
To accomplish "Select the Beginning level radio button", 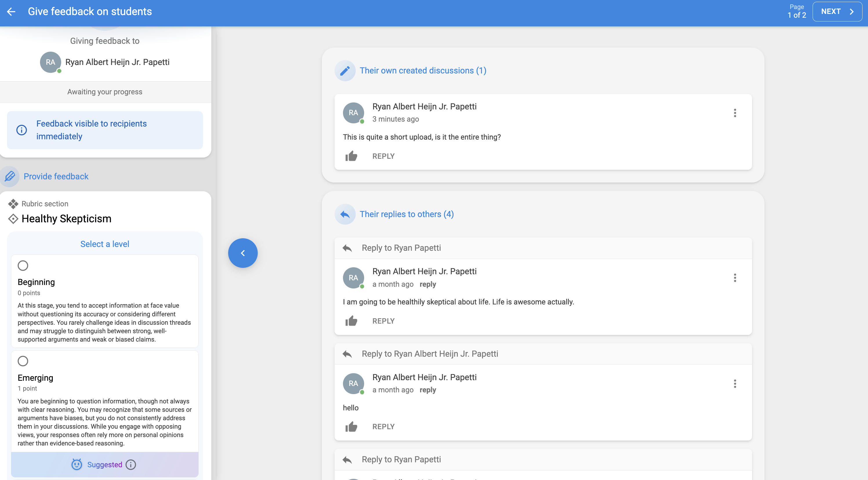I will tap(23, 266).
